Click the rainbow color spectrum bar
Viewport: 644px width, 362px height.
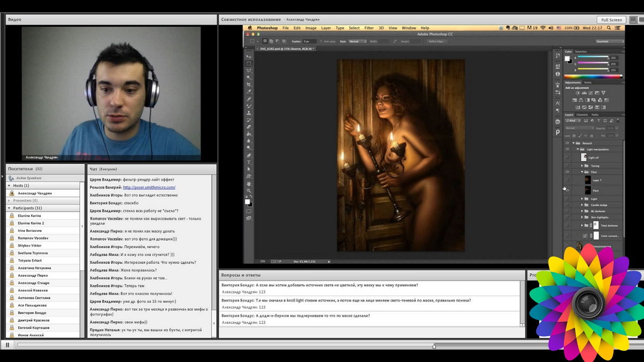point(594,77)
